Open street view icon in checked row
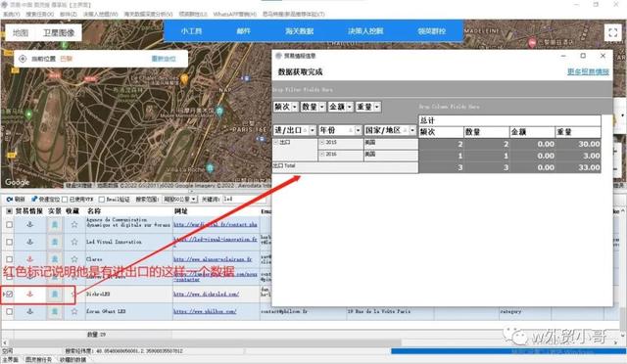The image size is (627, 364). (x=55, y=295)
